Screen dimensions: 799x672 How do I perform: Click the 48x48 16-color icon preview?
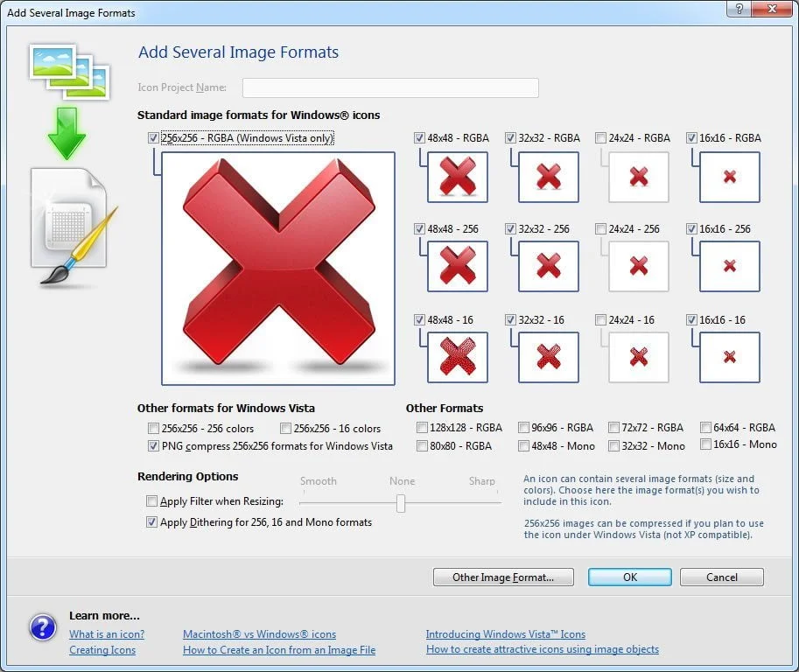[458, 357]
